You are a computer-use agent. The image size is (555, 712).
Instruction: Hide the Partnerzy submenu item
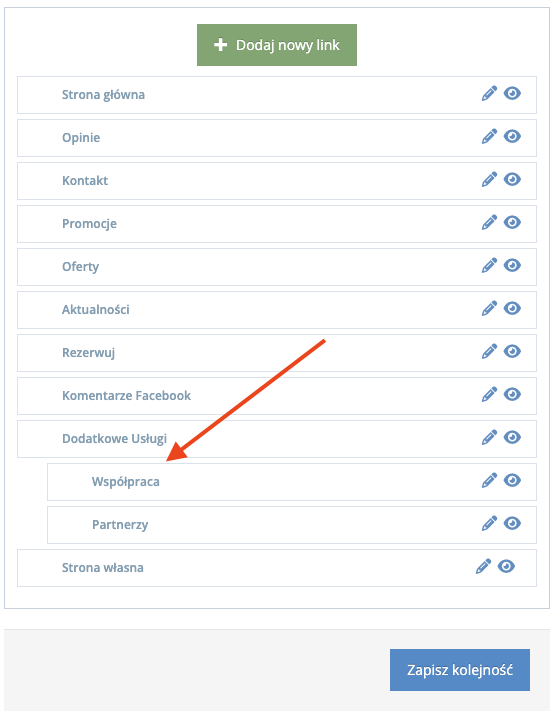click(512, 523)
